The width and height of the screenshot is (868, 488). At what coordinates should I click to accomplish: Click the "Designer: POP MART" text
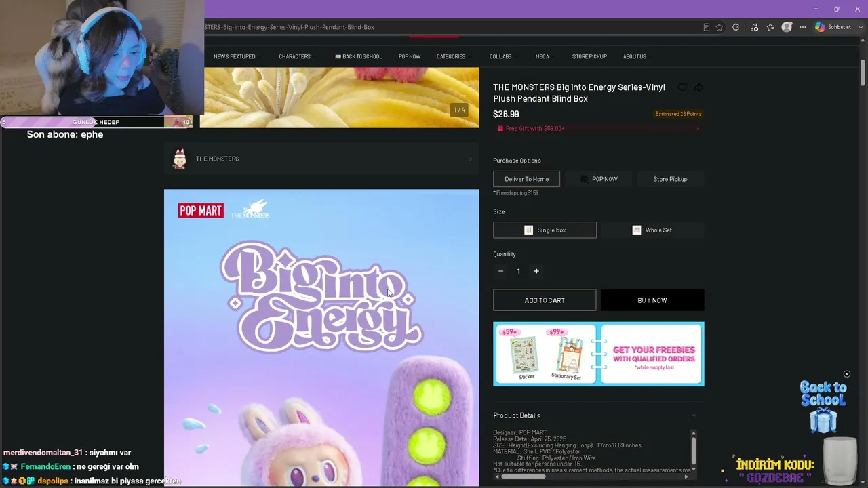point(520,432)
